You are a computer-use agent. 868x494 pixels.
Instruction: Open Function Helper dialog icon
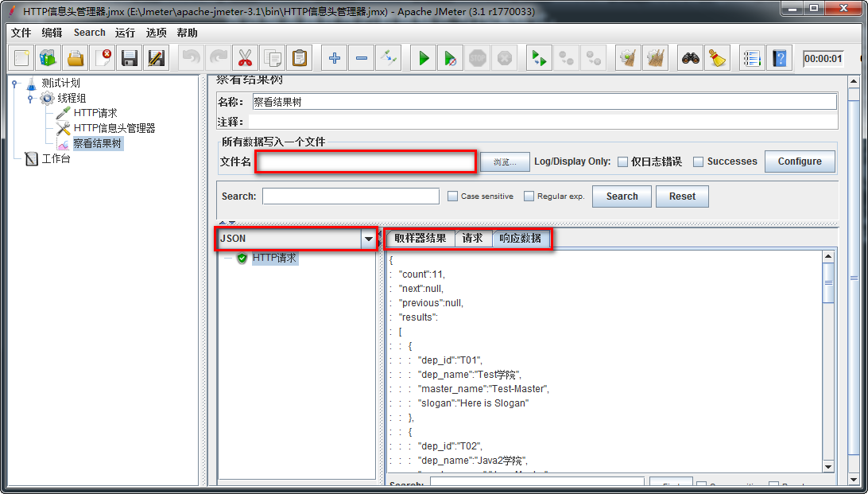[752, 57]
